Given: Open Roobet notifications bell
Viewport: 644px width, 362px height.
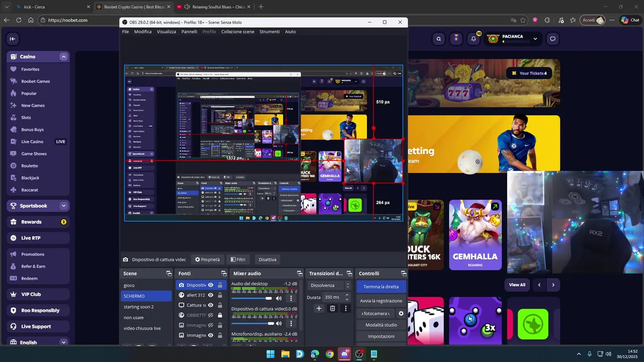Looking at the screenshot, I should pos(473,39).
